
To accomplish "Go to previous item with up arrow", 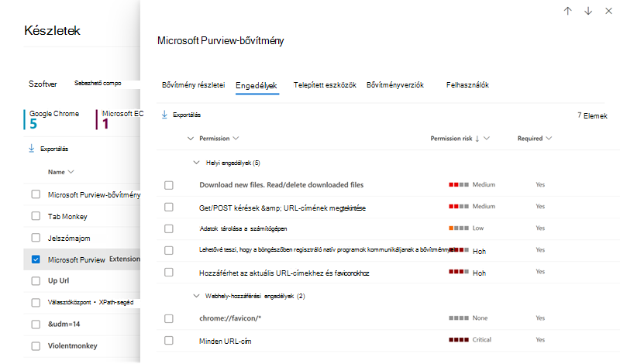I will pyautogui.click(x=568, y=11).
